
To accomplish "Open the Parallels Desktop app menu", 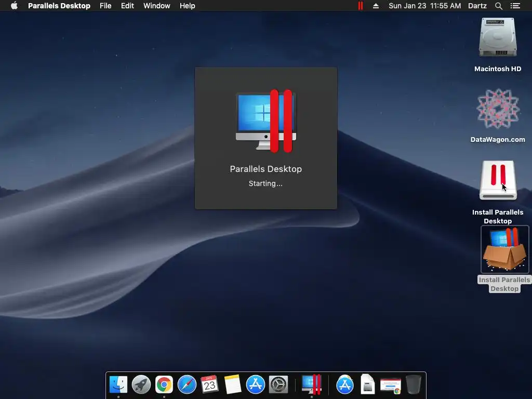I will (x=59, y=6).
